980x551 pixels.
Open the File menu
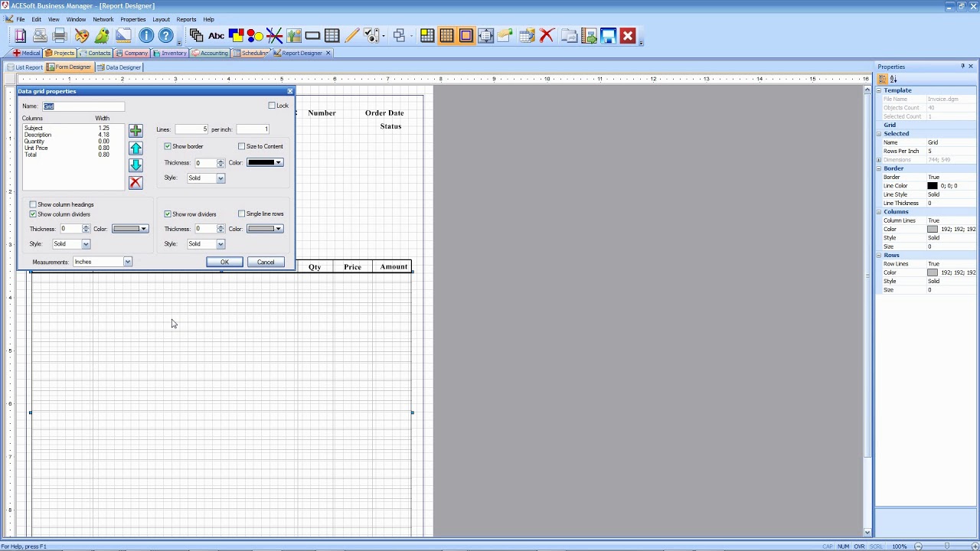tap(21, 19)
